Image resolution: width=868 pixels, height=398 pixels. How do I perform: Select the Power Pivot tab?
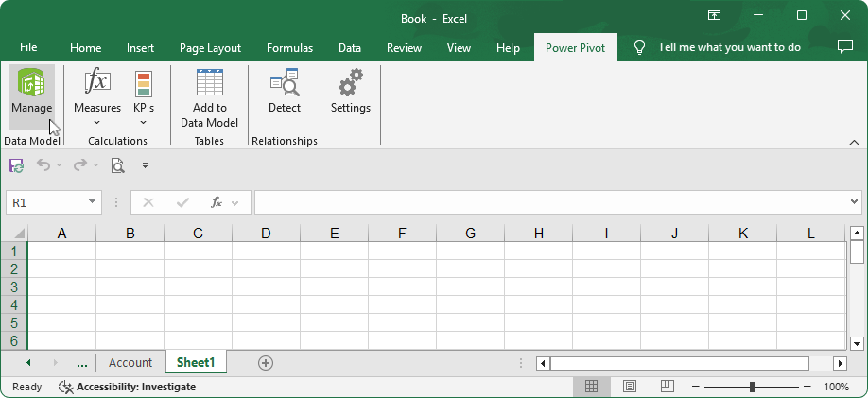click(x=575, y=48)
